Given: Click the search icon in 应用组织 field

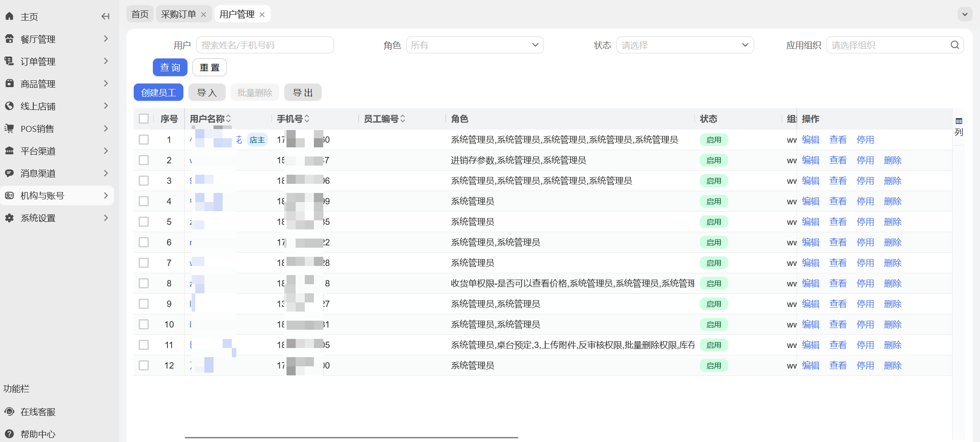Looking at the screenshot, I should 954,45.
